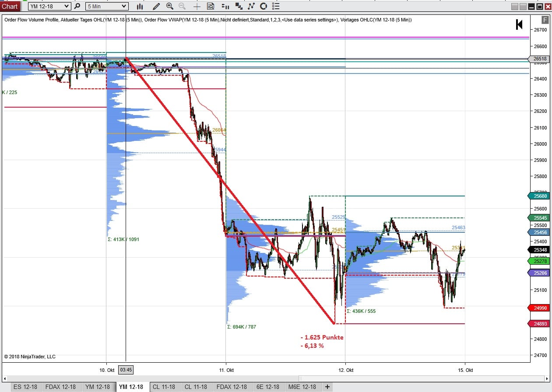This screenshot has width=552, height=392.
Task: Click the zoom in magnifier icon
Action: 170,7
